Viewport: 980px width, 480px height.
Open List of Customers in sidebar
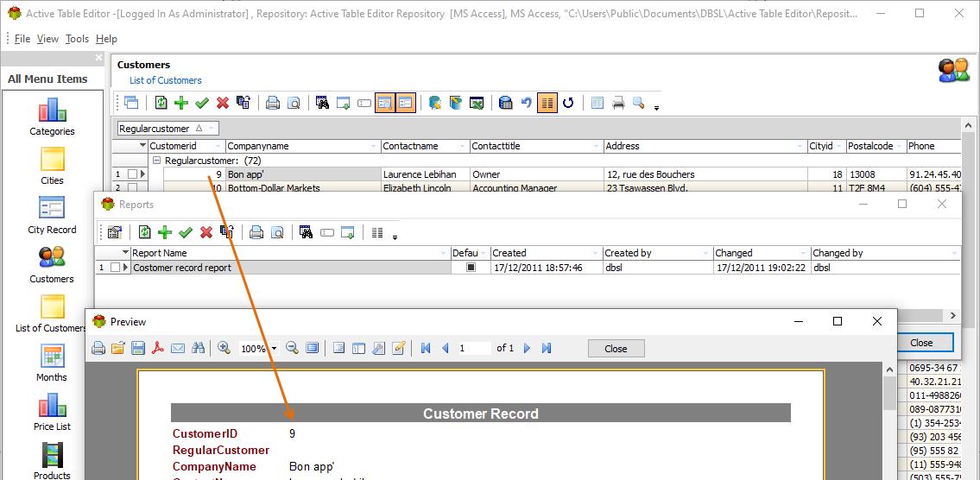coord(52,313)
